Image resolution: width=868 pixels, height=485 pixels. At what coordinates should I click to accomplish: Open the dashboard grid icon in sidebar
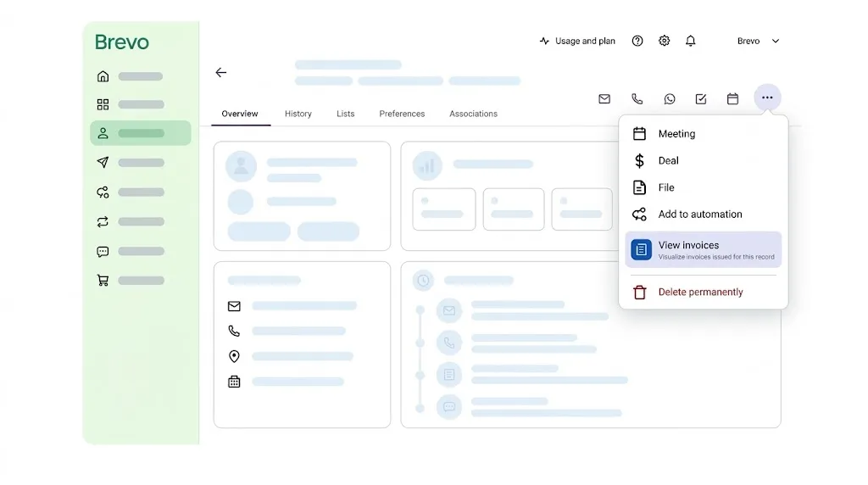click(x=103, y=104)
